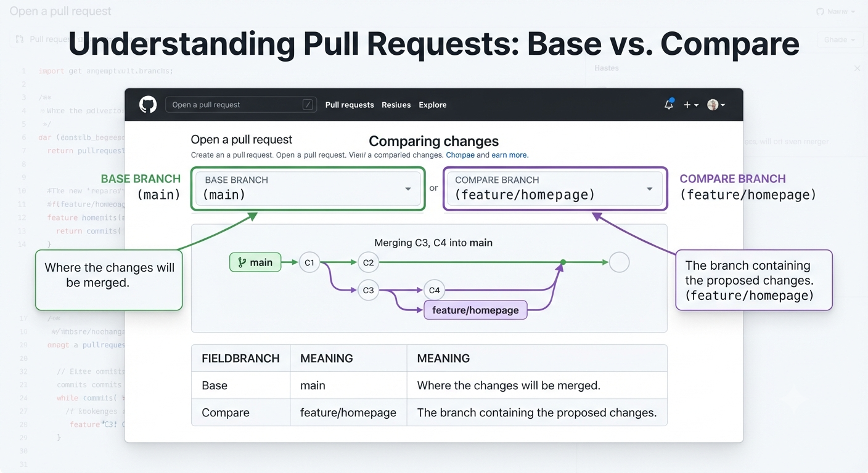Select commit node C3 in the graph

[x=368, y=290]
